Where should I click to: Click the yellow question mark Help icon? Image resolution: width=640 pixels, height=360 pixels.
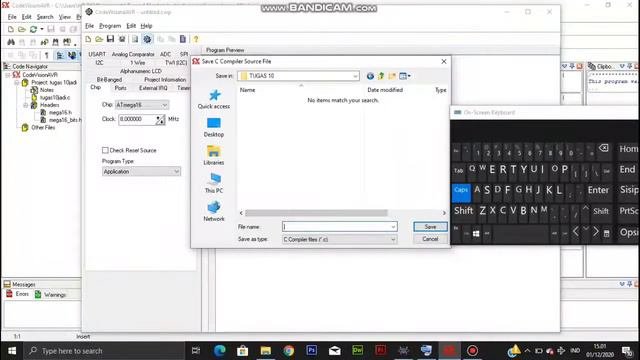click(x=196, y=39)
